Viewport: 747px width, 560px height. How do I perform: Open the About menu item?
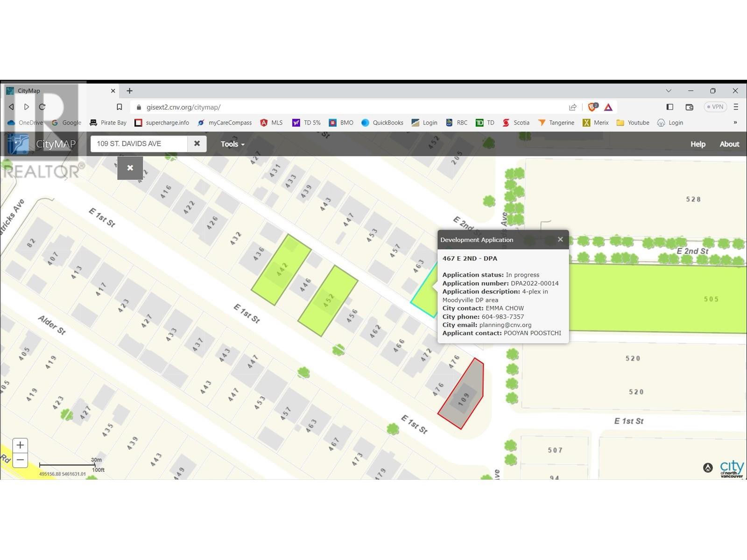tap(729, 144)
